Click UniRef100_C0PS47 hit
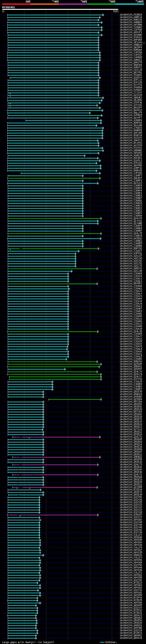 pyautogui.click(x=131, y=55)
